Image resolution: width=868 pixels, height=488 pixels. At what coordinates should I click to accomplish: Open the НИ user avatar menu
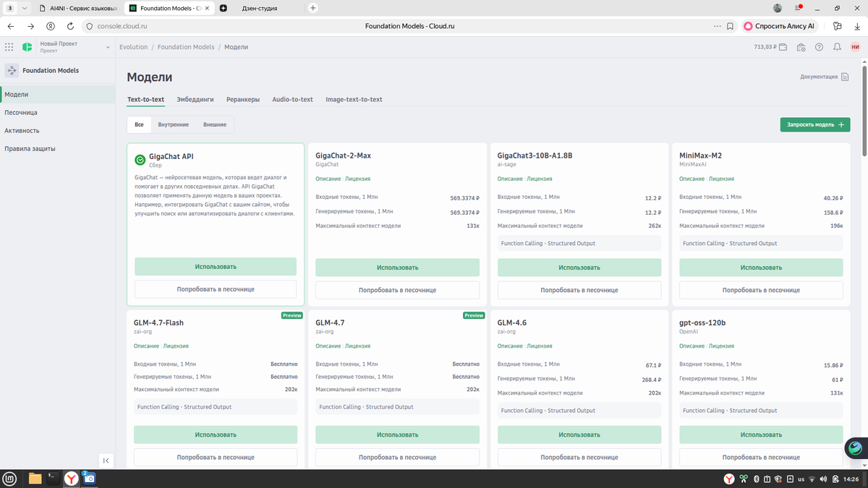point(856,47)
